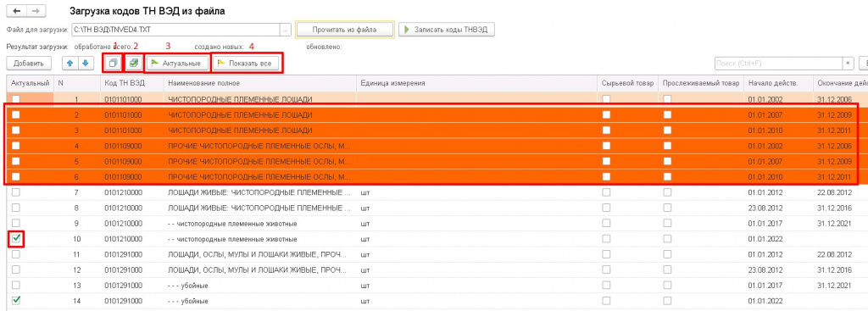The image size is (868, 311).
Task: Go back with the left arrow button
Action: [16, 11]
